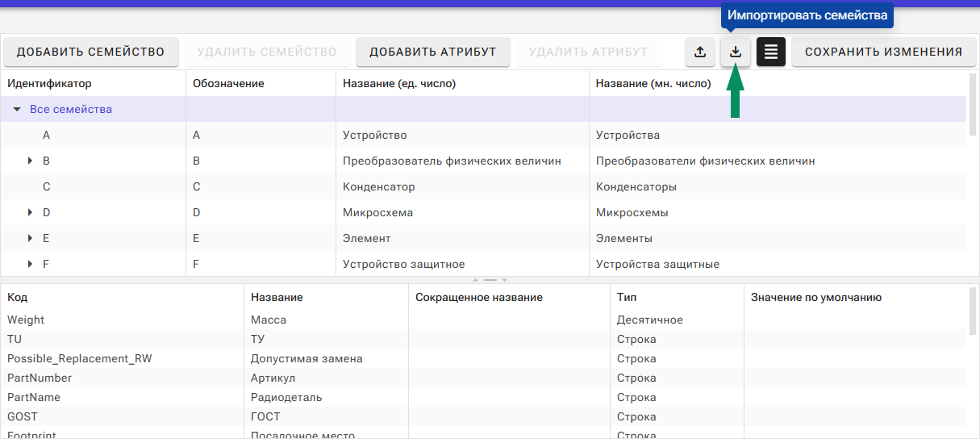Click Название (мн. число) column header
This screenshot has width=980, height=439.
(x=778, y=83)
